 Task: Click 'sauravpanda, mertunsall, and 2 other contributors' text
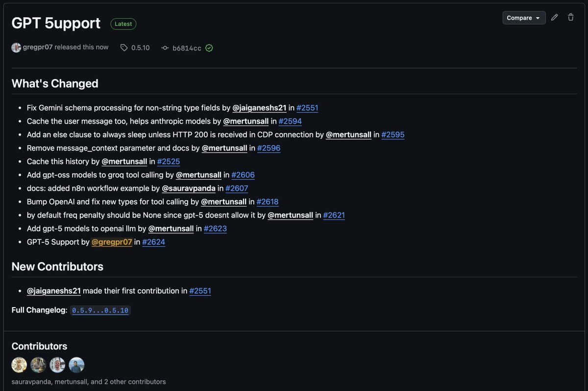(x=89, y=382)
